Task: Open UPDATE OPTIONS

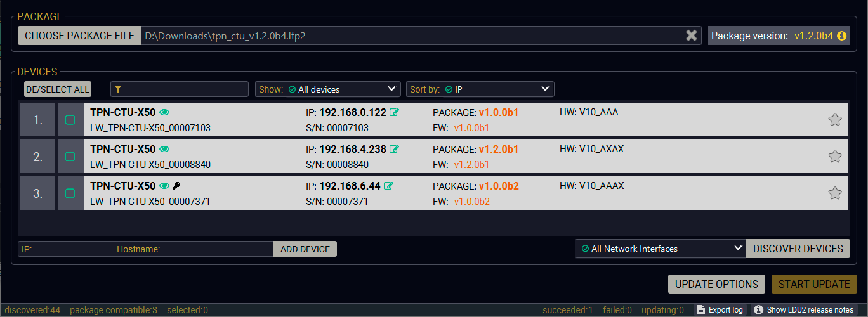Action: 716,284
